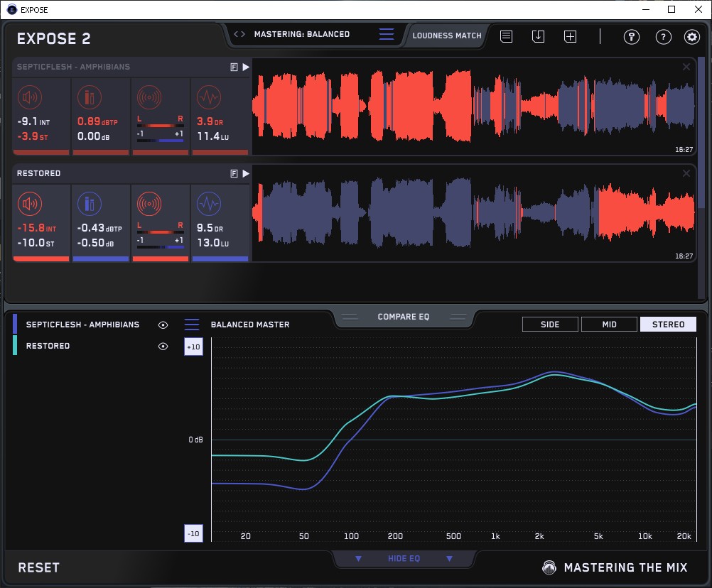Click the 13.0 LU loudness range value
This screenshot has width=712, height=588.
[x=213, y=243]
